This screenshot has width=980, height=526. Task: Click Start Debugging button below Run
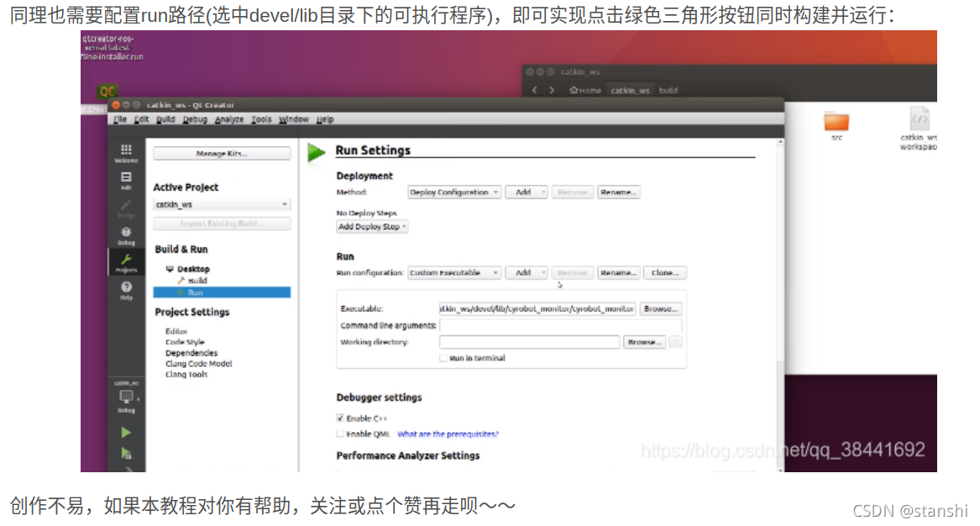126,454
